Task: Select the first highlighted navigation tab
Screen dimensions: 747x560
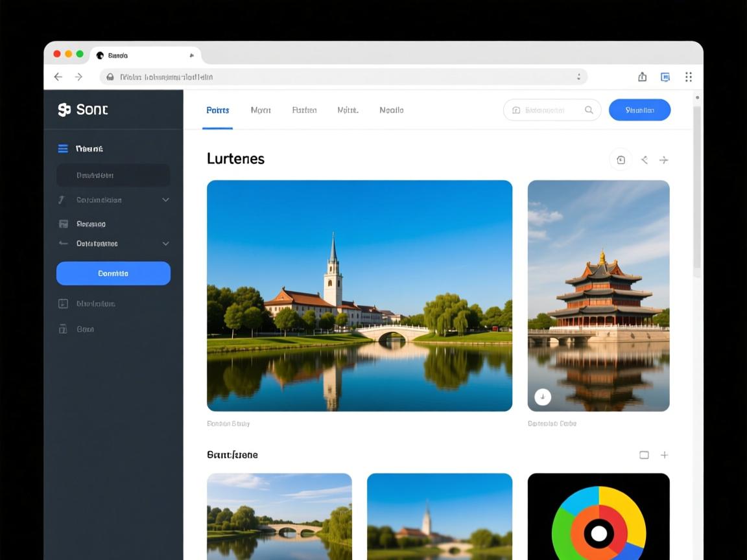Action: click(x=217, y=110)
